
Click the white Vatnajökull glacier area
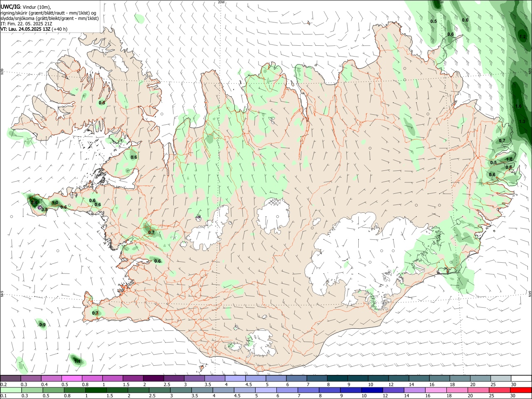[x=353, y=254]
